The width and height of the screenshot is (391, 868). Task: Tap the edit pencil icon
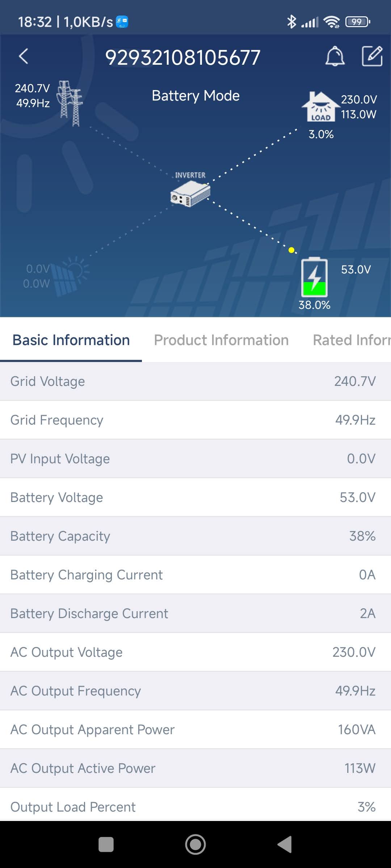coord(372,56)
